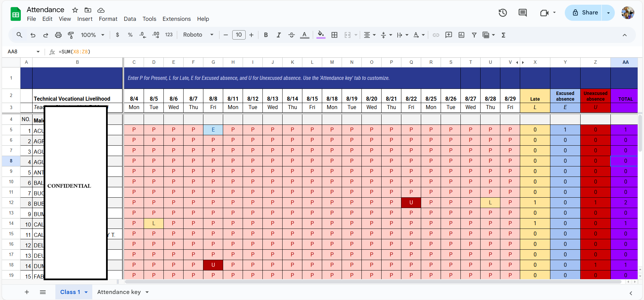Viewport: 644px width, 300px height.
Task: Open the Roboto font dropdown
Action: click(x=198, y=35)
